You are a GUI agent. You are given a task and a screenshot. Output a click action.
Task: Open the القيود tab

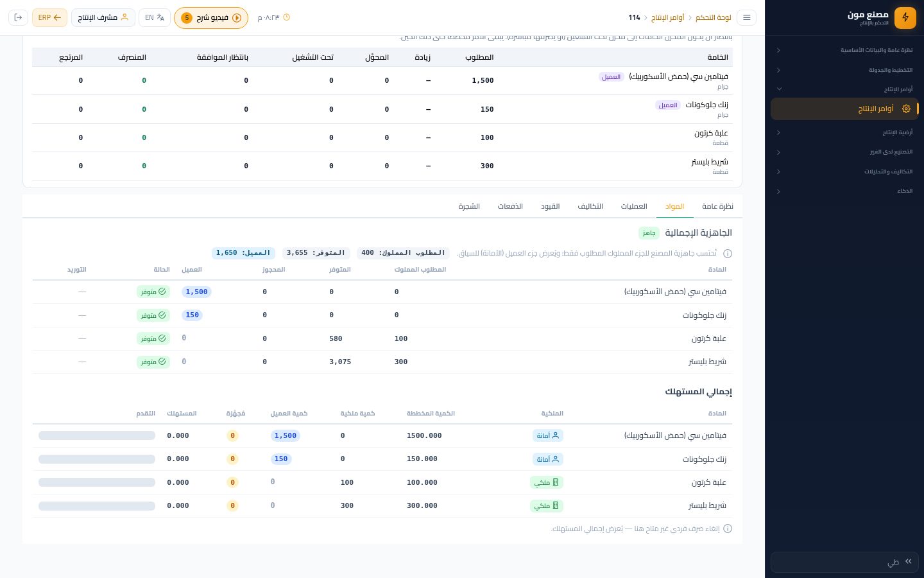[551, 206]
